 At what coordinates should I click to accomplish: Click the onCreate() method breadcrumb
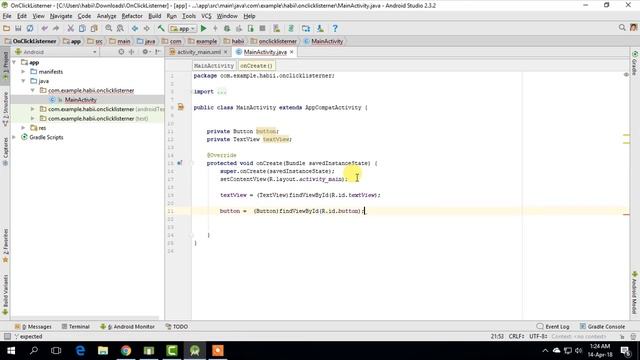(256, 66)
